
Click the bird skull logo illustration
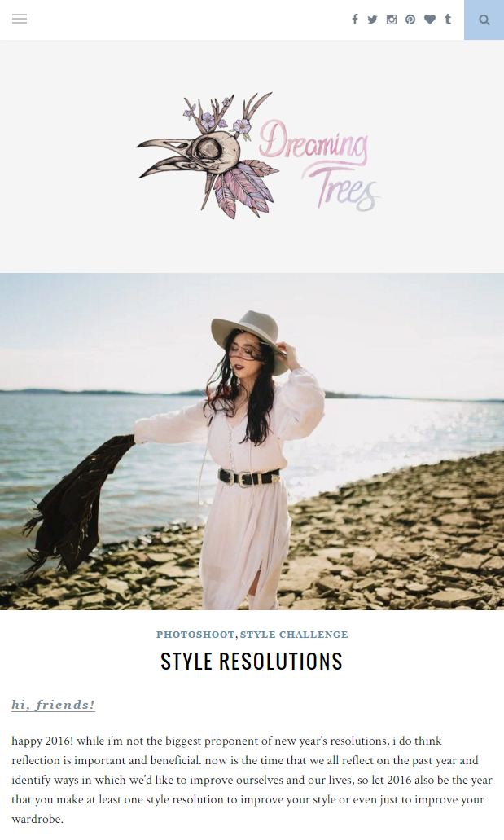(208, 156)
